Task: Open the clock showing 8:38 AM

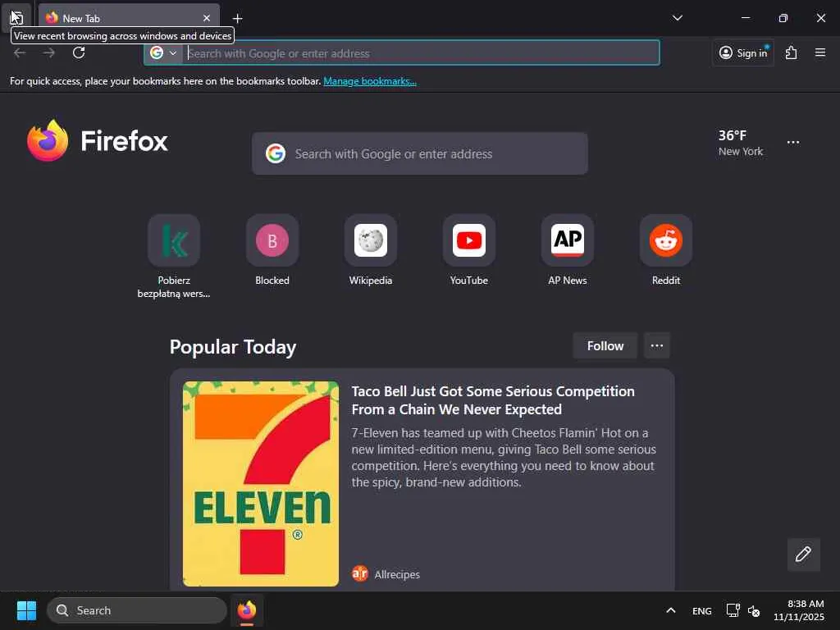Action: (798, 610)
